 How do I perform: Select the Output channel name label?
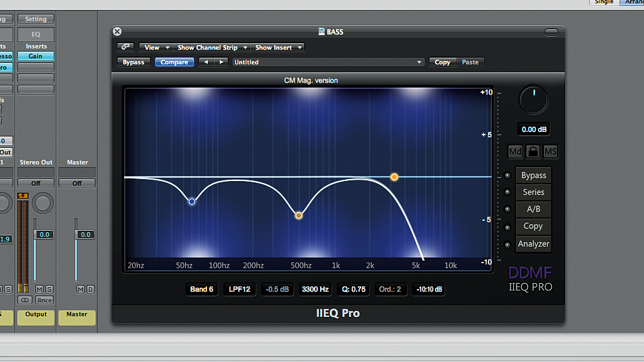[x=36, y=317]
